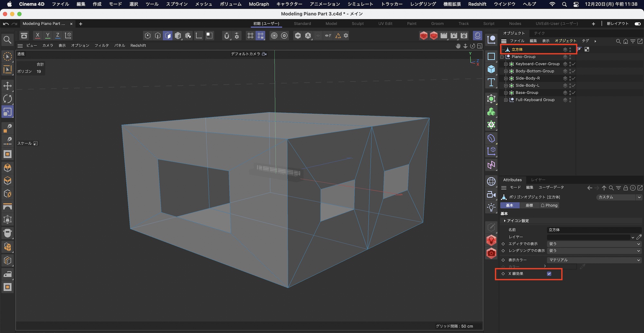The image size is (644, 333).
Task: Add a Light object via lightbulb icon
Action: tap(491, 208)
